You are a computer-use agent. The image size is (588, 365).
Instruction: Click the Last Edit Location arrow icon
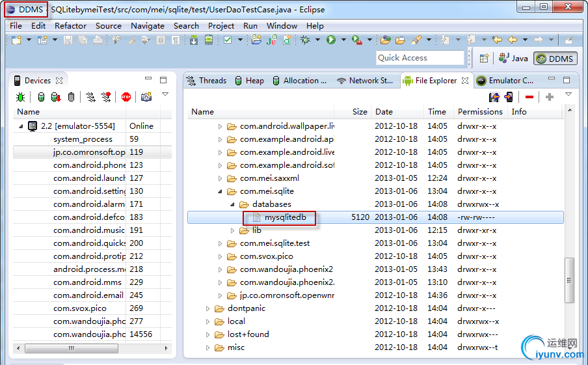point(497,40)
